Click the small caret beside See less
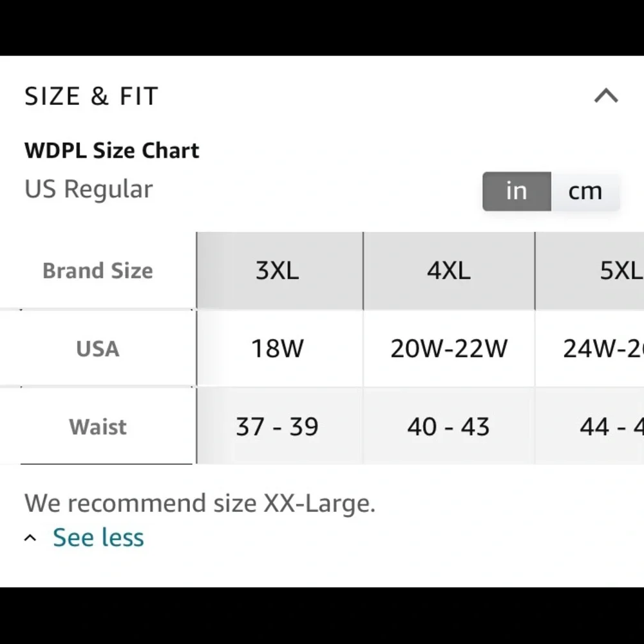644x644 pixels. click(30, 538)
